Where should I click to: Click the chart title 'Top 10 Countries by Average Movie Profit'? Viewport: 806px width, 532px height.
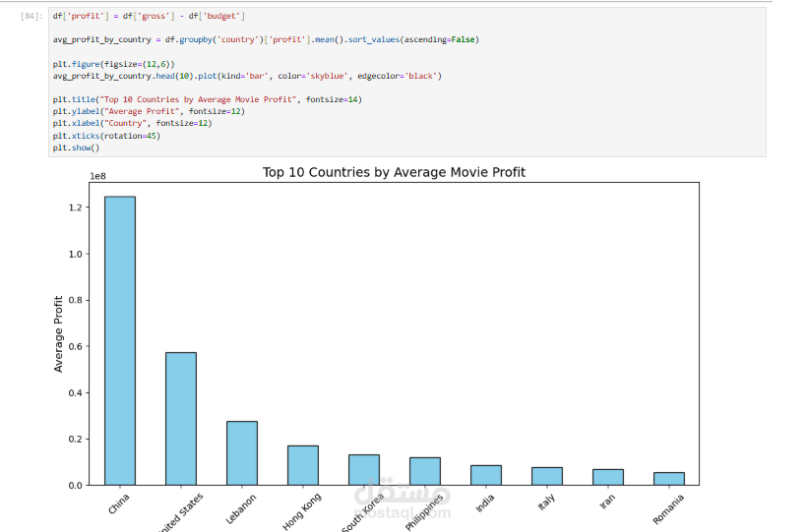click(x=394, y=172)
